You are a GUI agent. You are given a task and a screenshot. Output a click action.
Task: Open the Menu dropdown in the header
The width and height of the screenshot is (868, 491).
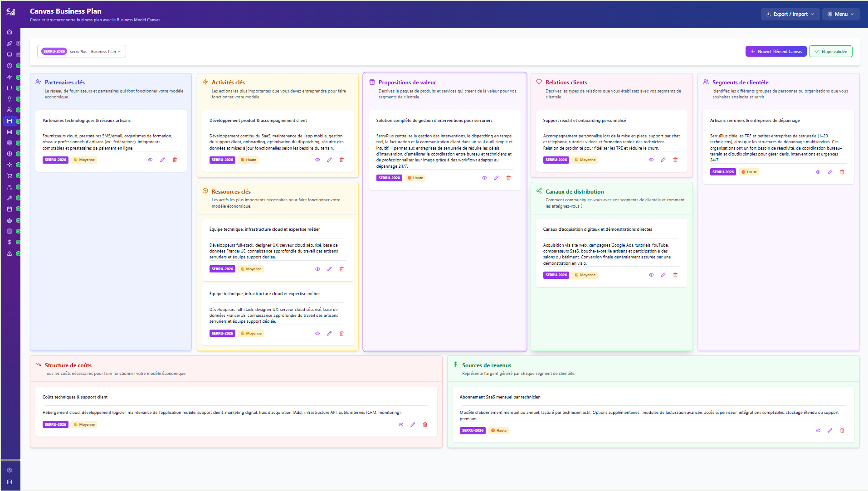pos(841,14)
